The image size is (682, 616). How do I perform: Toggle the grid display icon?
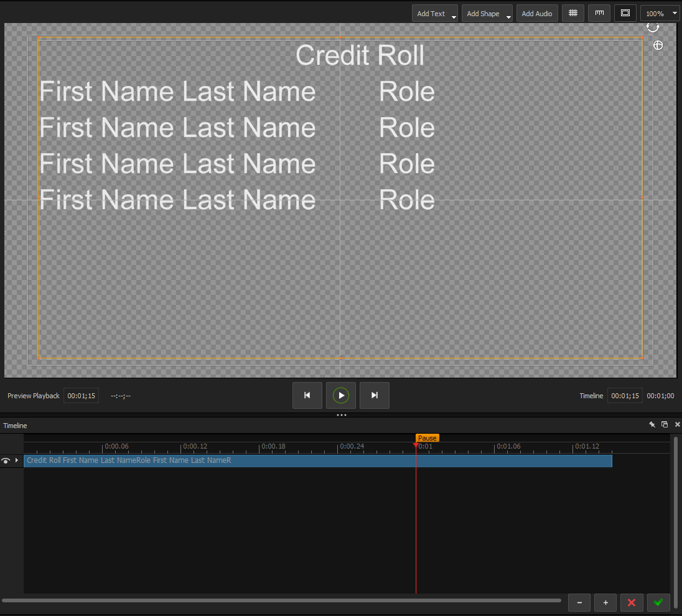pyautogui.click(x=572, y=13)
